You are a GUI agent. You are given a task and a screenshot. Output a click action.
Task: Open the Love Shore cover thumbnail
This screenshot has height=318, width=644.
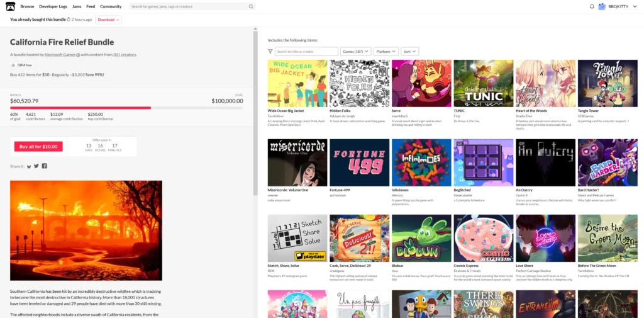[x=545, y=238]
